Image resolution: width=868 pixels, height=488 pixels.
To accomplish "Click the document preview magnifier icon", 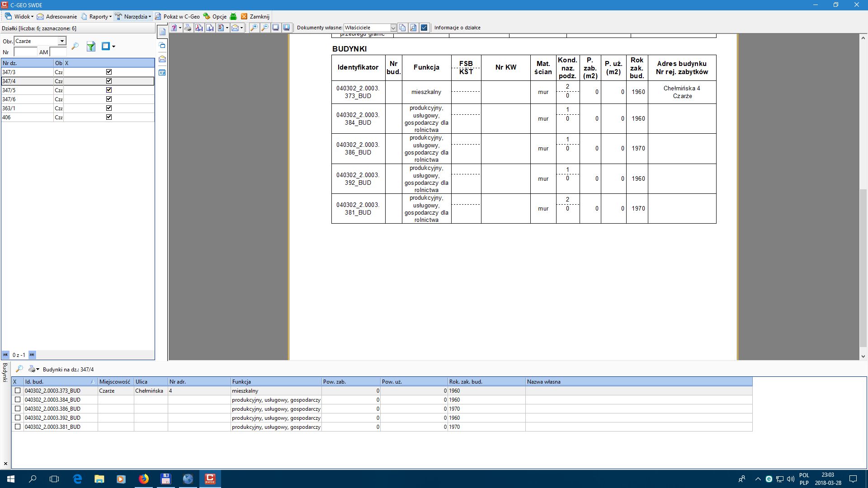I will click(413, 28).
